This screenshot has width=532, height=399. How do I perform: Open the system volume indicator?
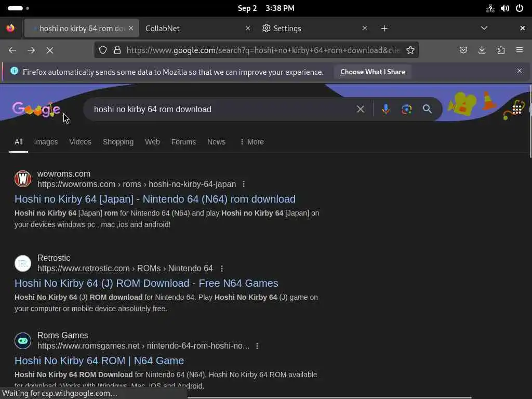coord(505,8)
